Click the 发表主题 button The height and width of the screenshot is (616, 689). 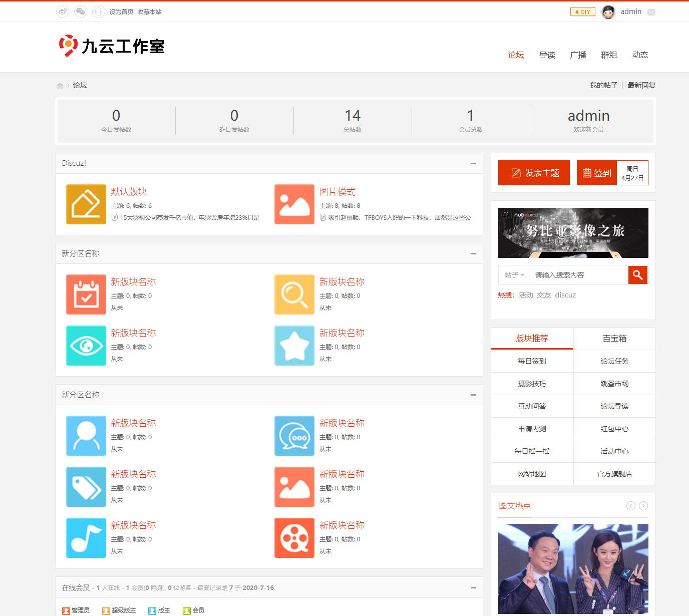[534, 173]
